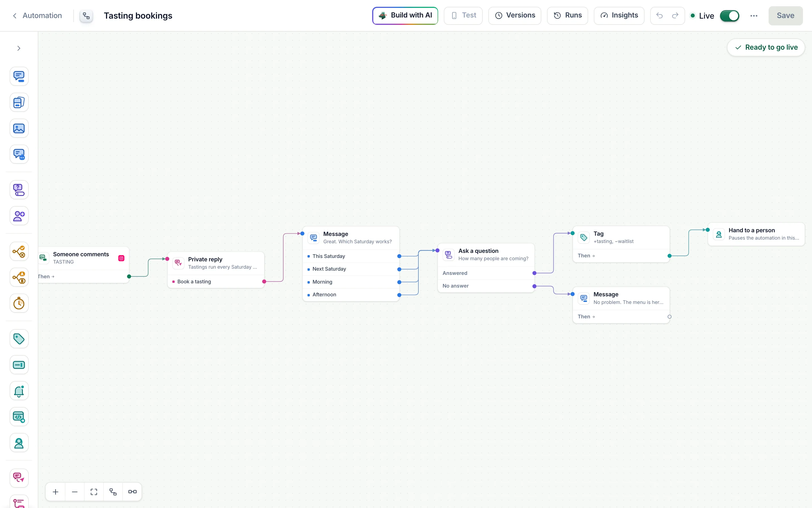This screenshot has height=508, width=812.
Task: Add the AI bot message block
Action: pyautogui.click(x=19, y=154)
